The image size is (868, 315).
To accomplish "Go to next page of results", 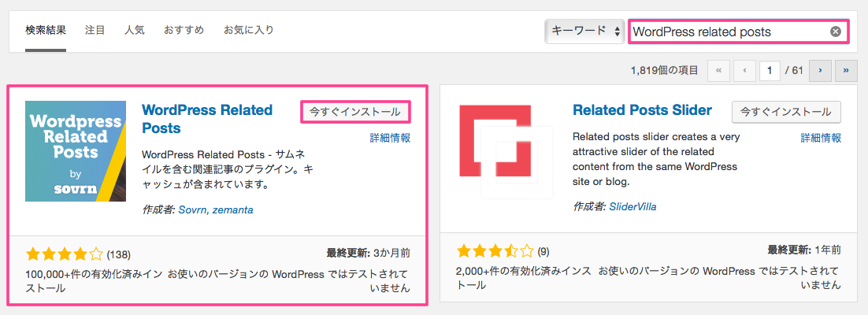I will pos(820,70).
